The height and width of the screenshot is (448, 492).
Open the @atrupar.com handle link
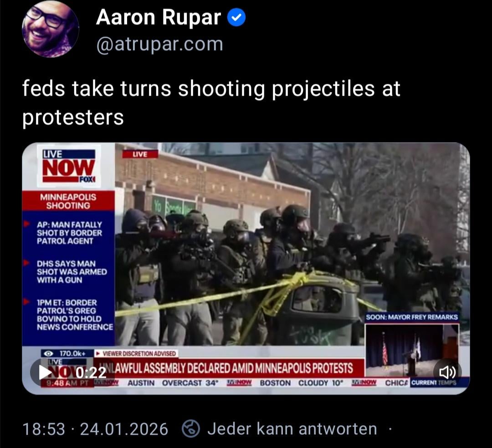160,44
